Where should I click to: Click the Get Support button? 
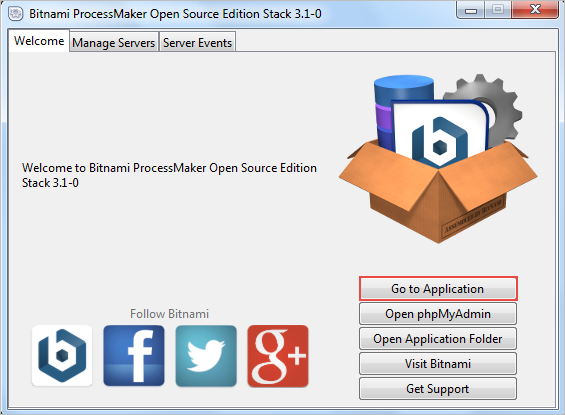(x=438, y=389)
